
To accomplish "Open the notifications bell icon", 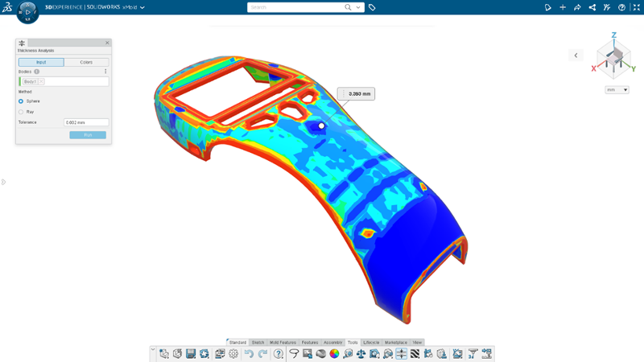I will (548, 7).
